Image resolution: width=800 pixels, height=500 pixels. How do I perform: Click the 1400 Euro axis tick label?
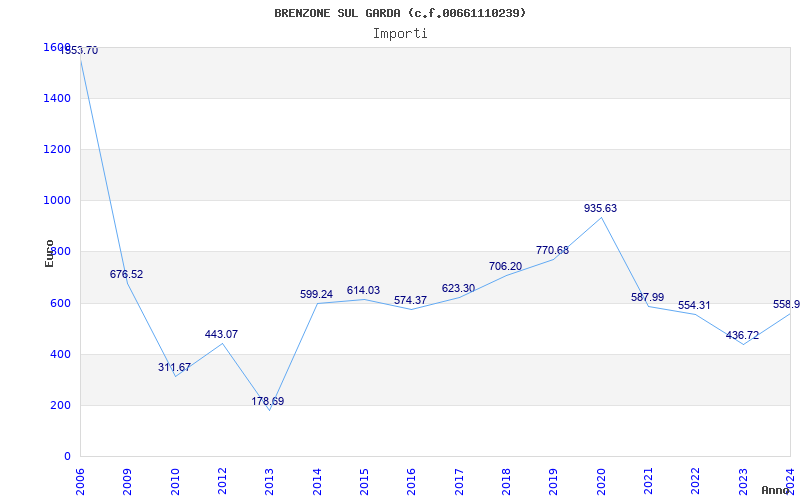click(57, 98)
